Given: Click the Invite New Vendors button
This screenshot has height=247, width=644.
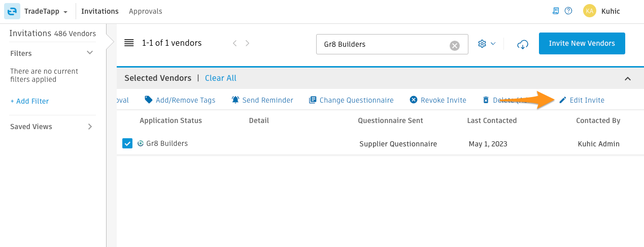Looking at the screenshot, I should [x=582, y=43].
